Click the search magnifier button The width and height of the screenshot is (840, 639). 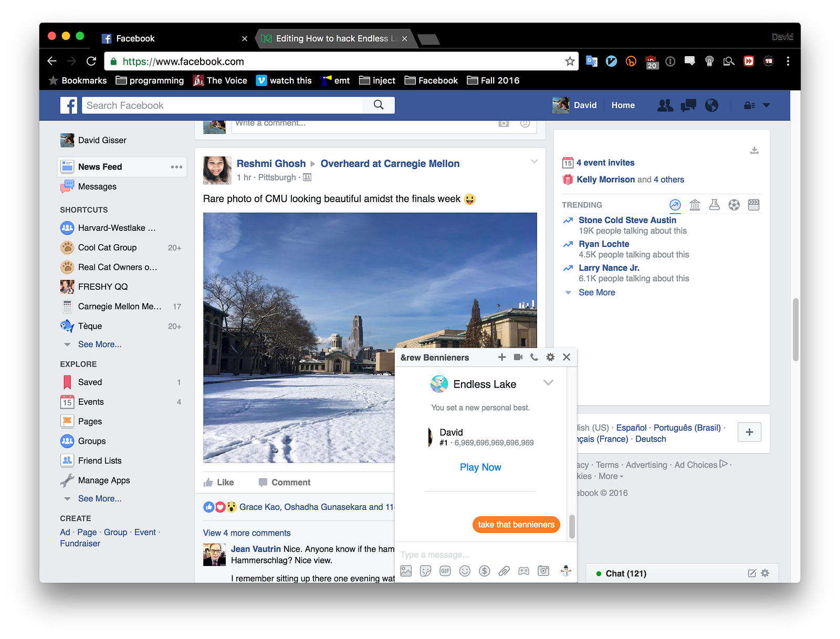pyautogui.click(x=379, y=105)
